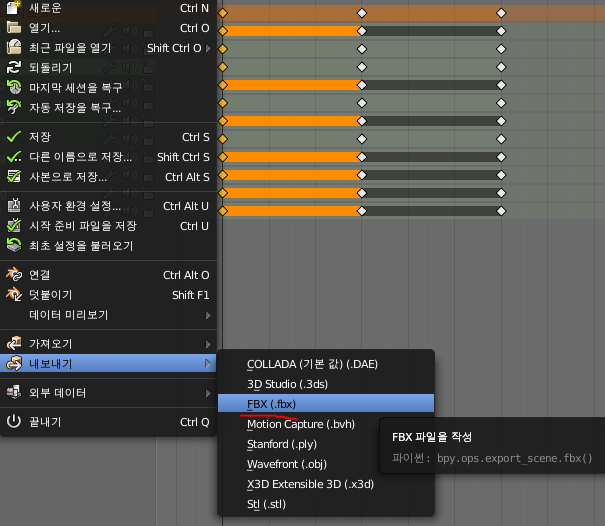Click the 시작 준비 파일을 저장 icon
The width and height of the screenshot is (605, 526).
(x=14, y=226)
